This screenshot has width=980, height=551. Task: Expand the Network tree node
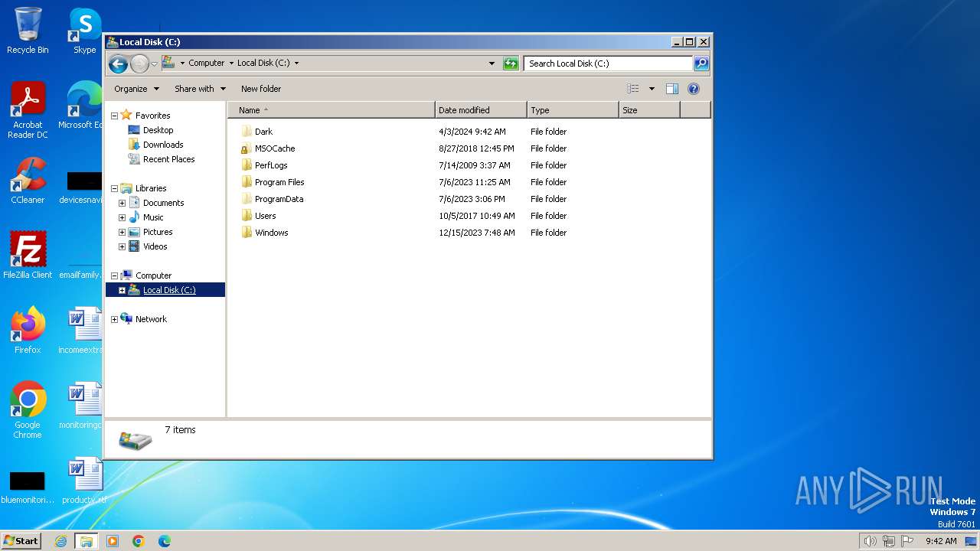point(114,319)
